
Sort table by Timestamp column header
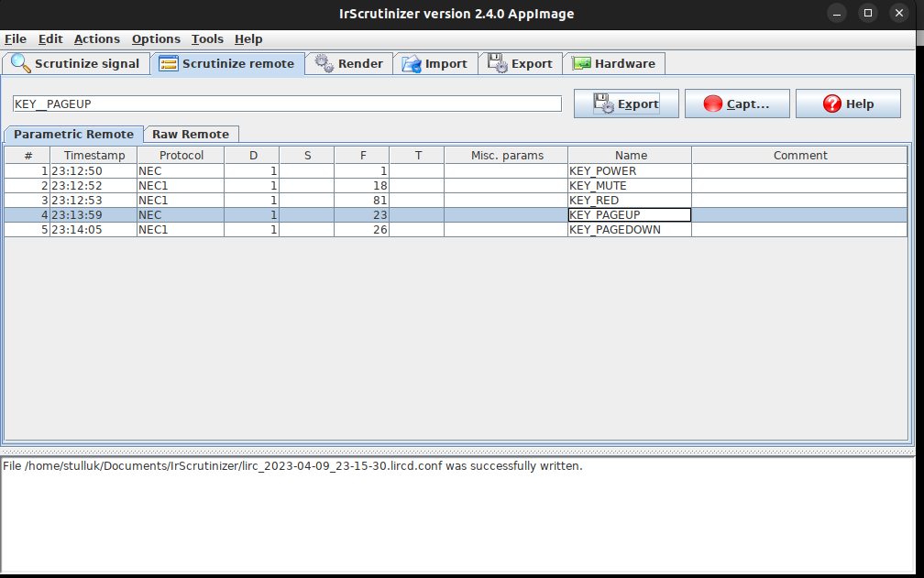(x=94, y=156)
